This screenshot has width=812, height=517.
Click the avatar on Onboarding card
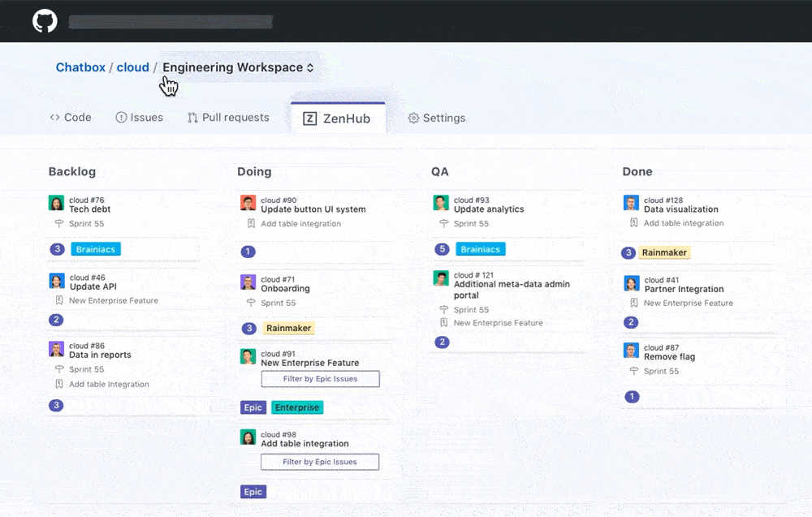pyautogui.click(x=248, y=282)
